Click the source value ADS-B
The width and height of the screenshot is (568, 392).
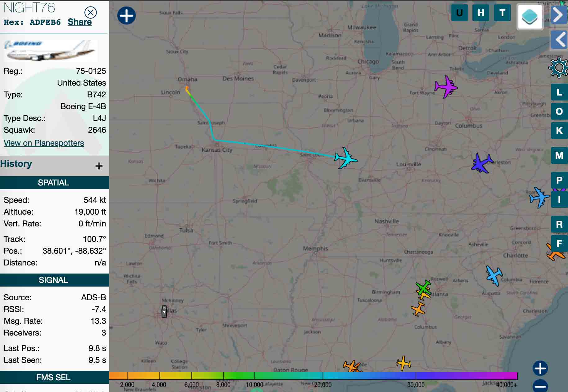pos(93,297)
